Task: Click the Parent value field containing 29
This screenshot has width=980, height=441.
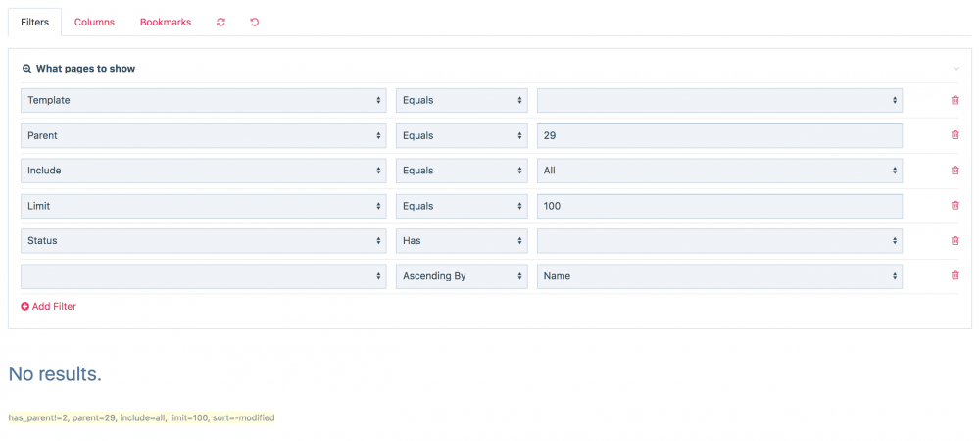Action: [719, 135]
